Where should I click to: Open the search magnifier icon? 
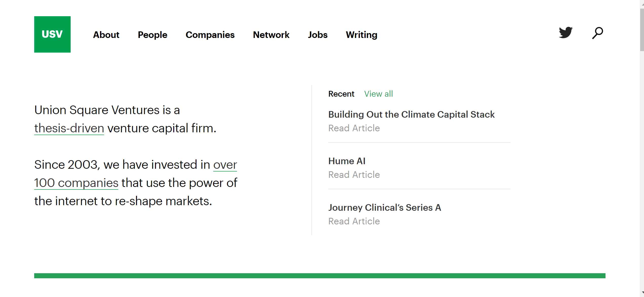tap(597, 33)
